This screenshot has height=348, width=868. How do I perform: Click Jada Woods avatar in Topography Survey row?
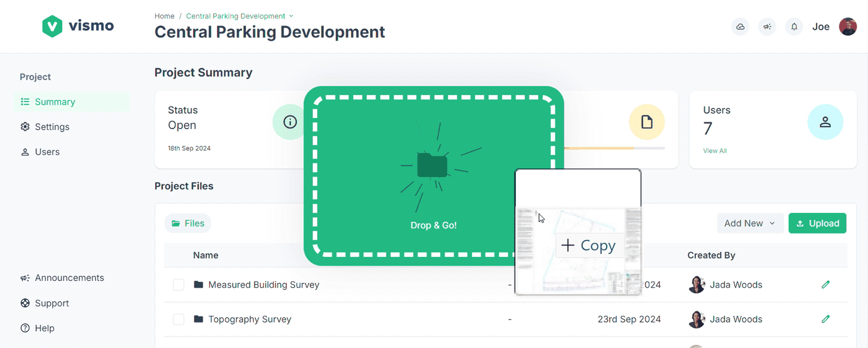click(x=697, y=319)
